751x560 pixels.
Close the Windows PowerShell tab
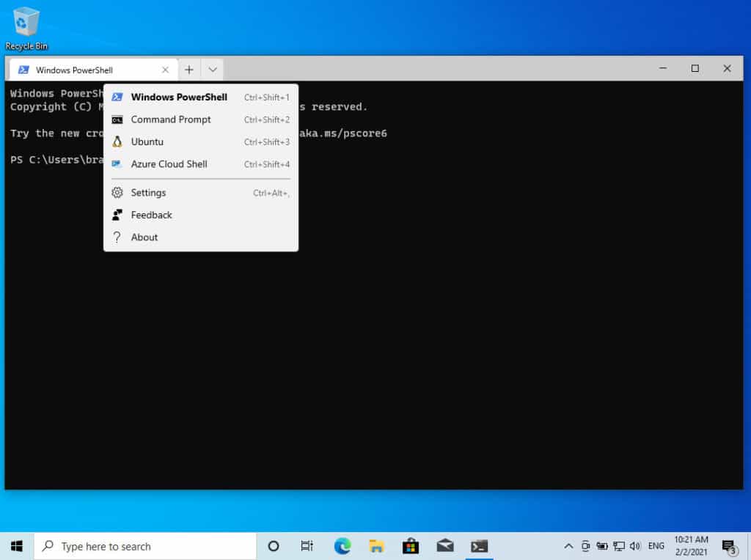pos(166,68)
